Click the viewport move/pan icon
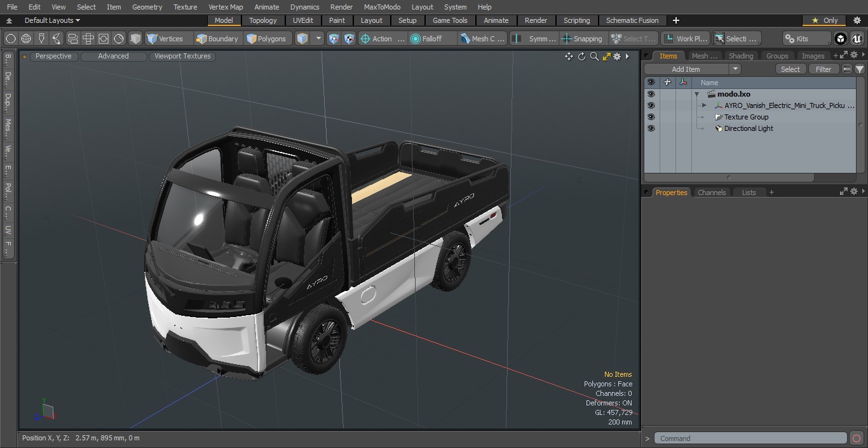This screenshot has height=448, width=868. [569, 57]
